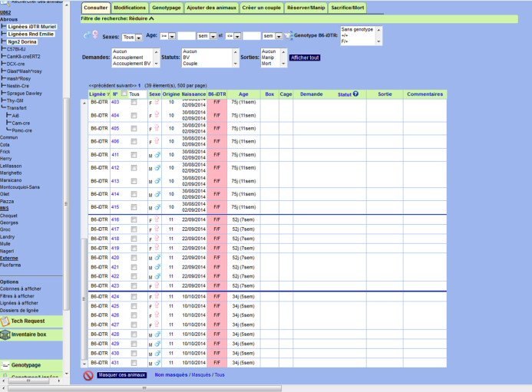Click the red forbidden icon beside Masquer

[x=88, y=375]
